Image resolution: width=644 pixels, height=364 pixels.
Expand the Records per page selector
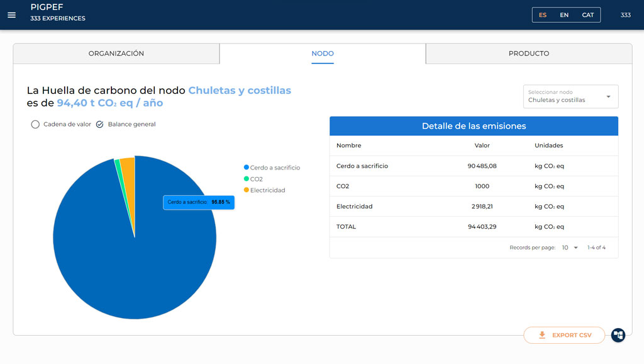(x=570, y=247)
